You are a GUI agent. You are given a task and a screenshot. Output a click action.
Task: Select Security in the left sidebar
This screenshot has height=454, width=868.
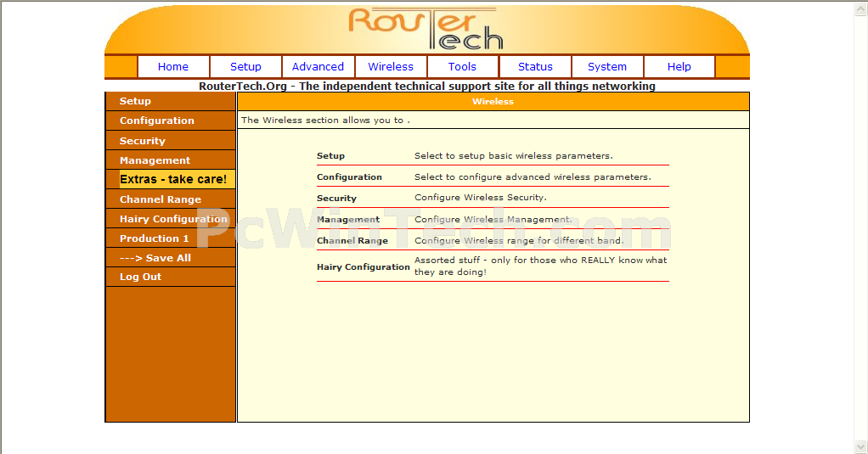[171, 141]
